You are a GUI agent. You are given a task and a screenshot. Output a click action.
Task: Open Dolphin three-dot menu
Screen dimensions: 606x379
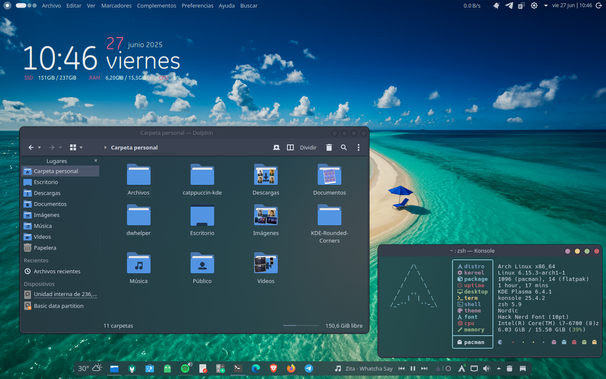click(x=358, y=148)
